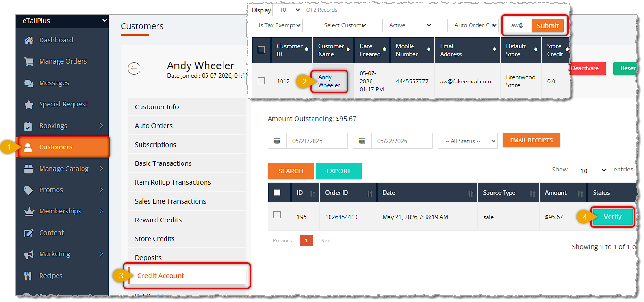The image size is (644, 302).
Task: Open the end date calendar icon
Action: point(362,141)
